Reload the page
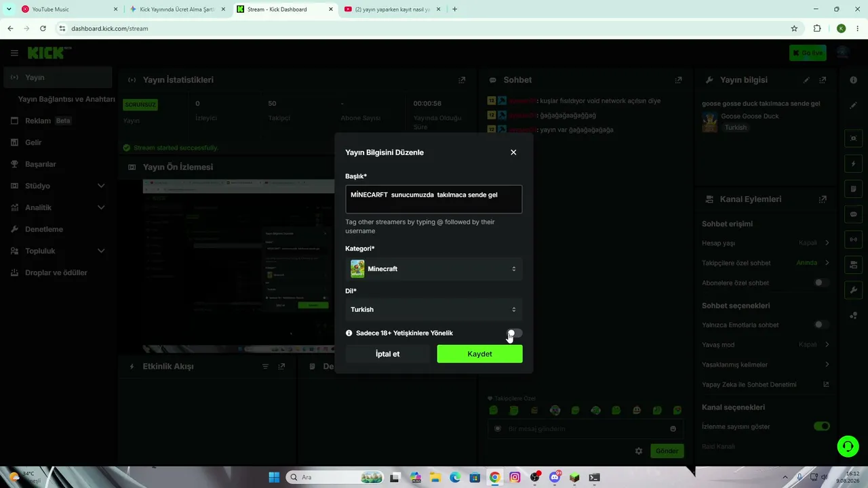Image resolution: width=868 pixels, height=488 pixels. coord(43,28)
